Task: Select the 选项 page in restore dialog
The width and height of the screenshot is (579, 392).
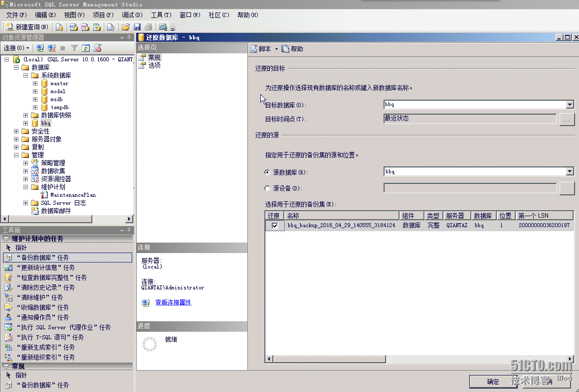Action: point(154,65)
